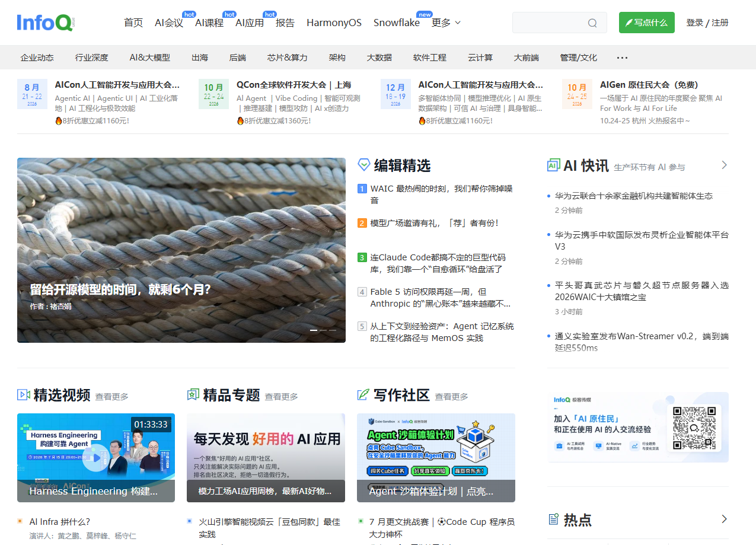756x545 pixels.
Task: Open Snowflake navigation item
Action: pyautogui.click(x=397, y=23)
